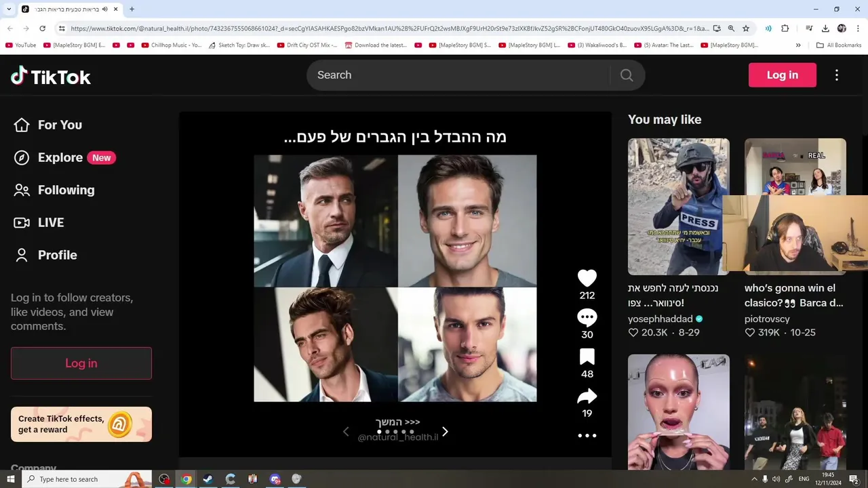Open Windows Start menu
The height and width of the screenshot is (488, 868).
tap(10, 479)
